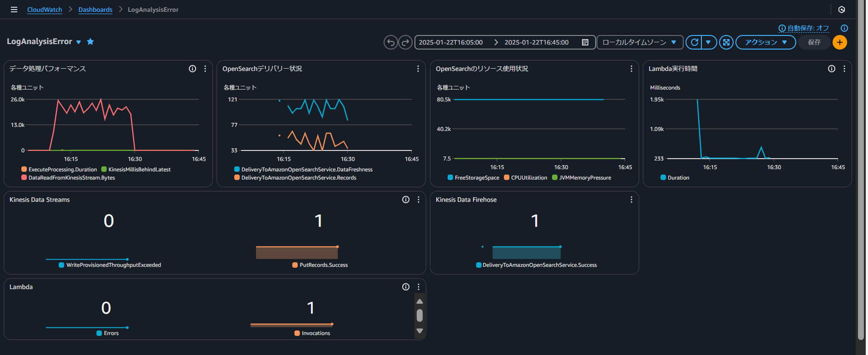The image size is (868, 355).
Task: Click WriteProvisionedThroughputExceeded legend swatch
Action: (61, 265)
